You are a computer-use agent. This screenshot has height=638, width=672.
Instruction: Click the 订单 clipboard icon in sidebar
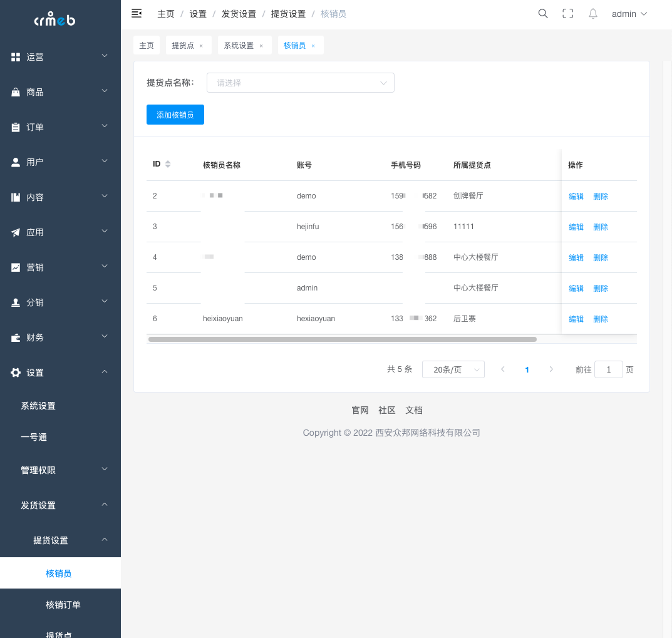[x=16, y=127]
